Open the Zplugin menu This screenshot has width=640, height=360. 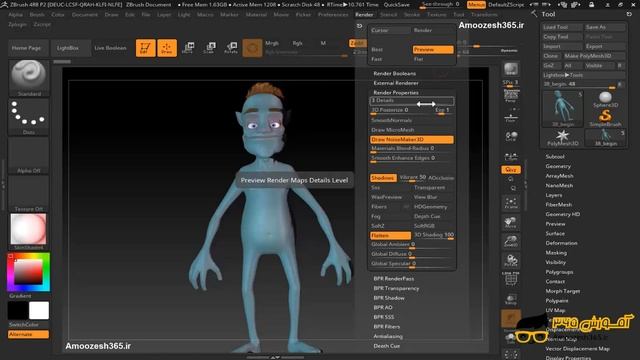pos(18,24)
